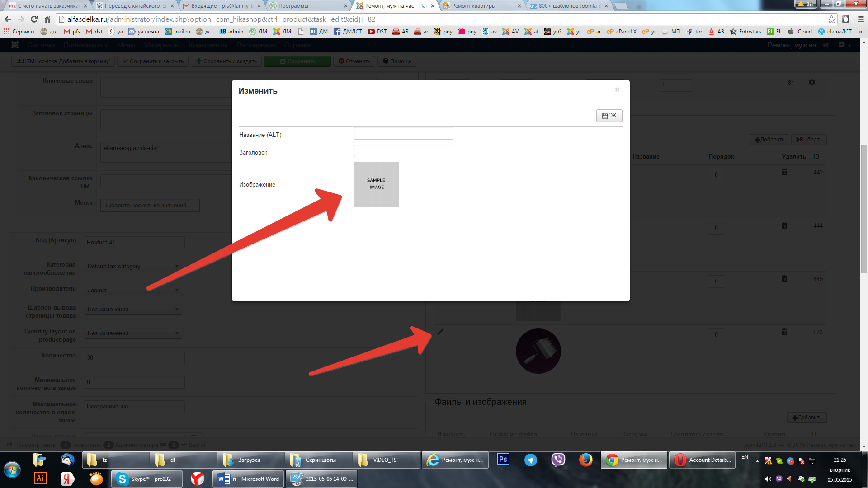Click the Сохранить green button
Screen dimensions: 868x488
pyautogui.click(x=297, y=61)
